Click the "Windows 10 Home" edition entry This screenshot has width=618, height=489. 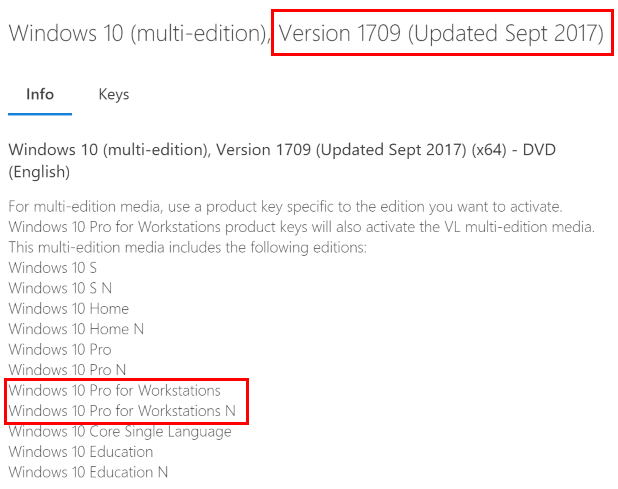68,309
